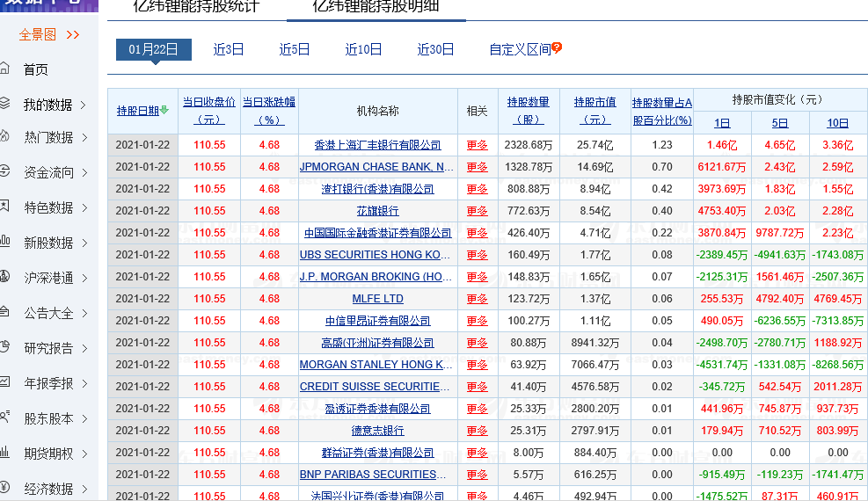The width and height of the screenshot is (868, 501).
Task: Open 花旗银行 institution link
Action: point(377,211)
